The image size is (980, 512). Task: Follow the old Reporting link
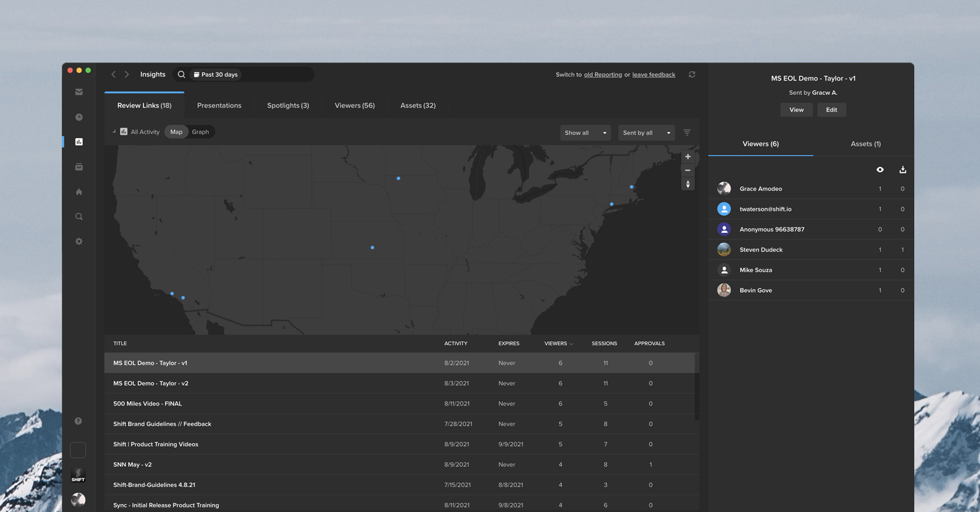[603, 75]
